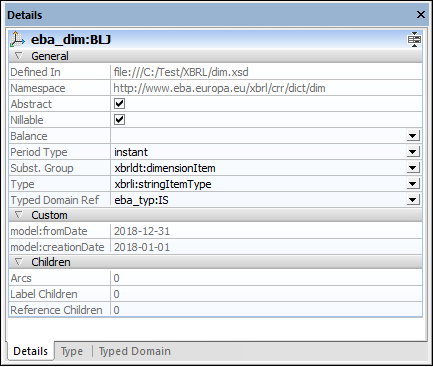This screenshot has width=433, height=367.
Task: Click the dimension axis icon beside eba_dim:BLJ
Action: [17, 39]
